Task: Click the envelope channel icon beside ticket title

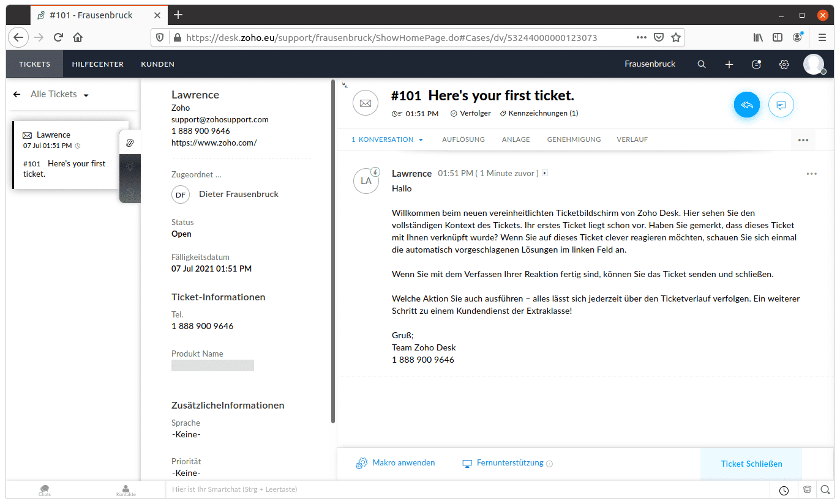Action: click(366, 103)
